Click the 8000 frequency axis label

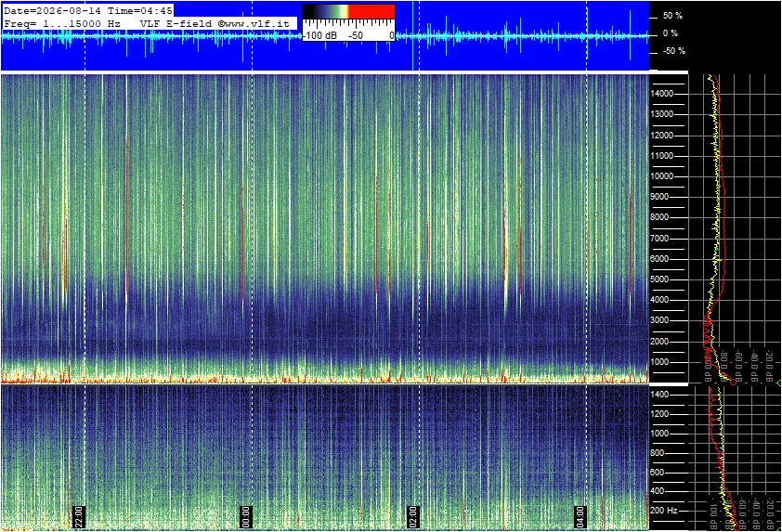click(x=659, y=217)
